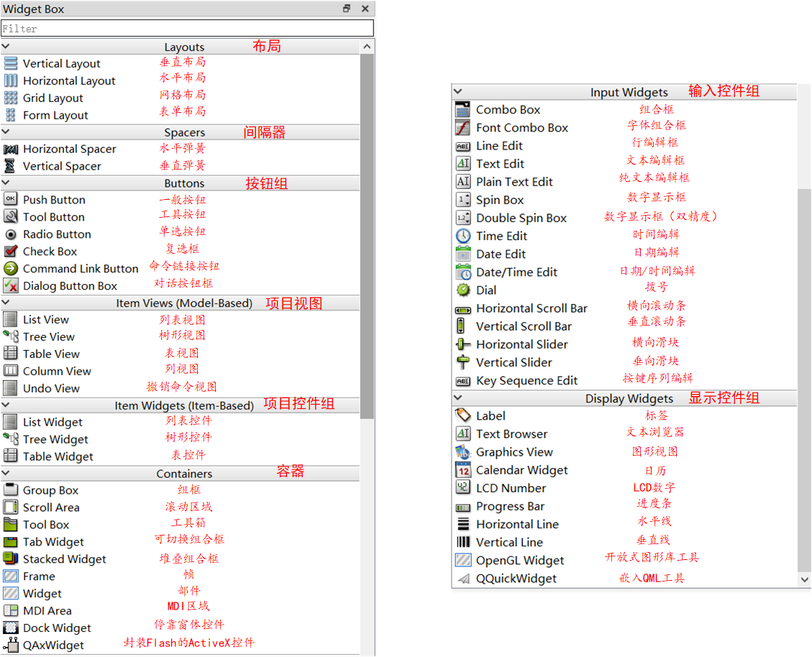Screen dimensions: 812x657
Task: Collapse the Display Widgets category
Action: pyautogui.click(x=458, y=398)
